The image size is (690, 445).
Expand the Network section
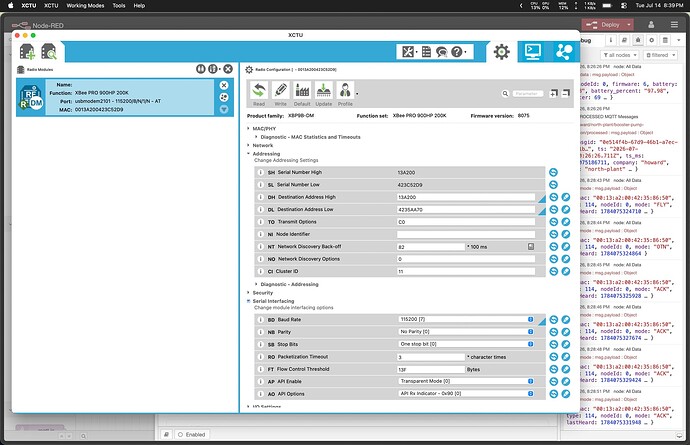point(249,145)
